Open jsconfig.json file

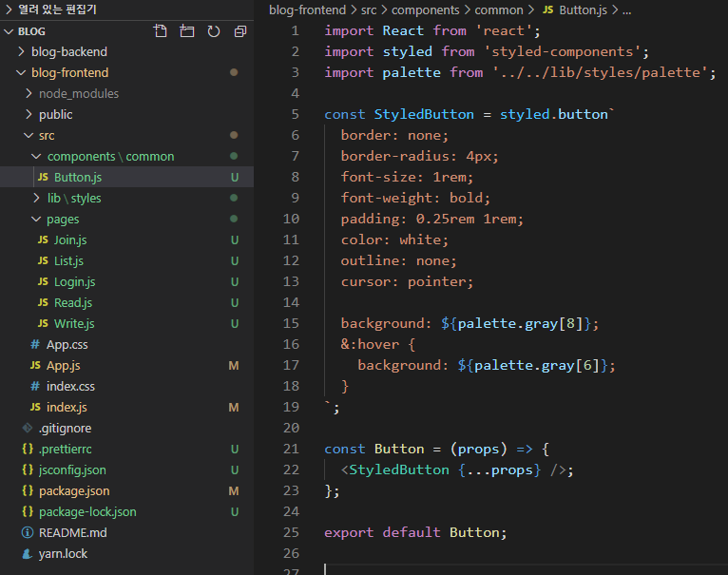[126, 470]
